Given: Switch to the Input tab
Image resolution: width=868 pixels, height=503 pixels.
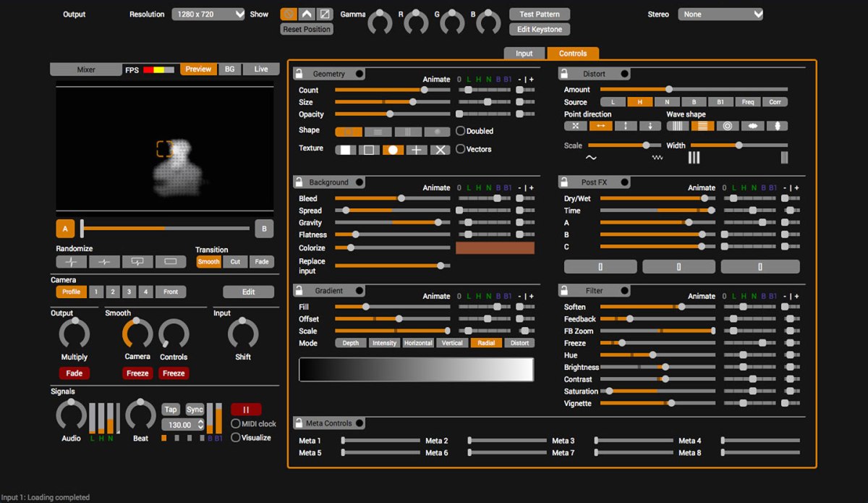Looking at the screenshot, I should 524,53.
